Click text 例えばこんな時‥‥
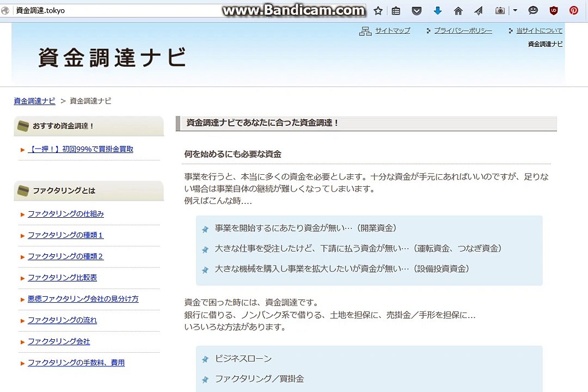The image size is (588, 392). [x=218, y=201]
